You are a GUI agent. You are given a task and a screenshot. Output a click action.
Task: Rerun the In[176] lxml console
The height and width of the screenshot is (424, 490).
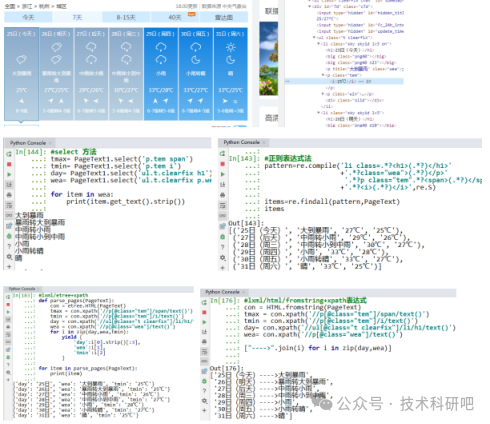pyautogui.click(x=204, y=302)
